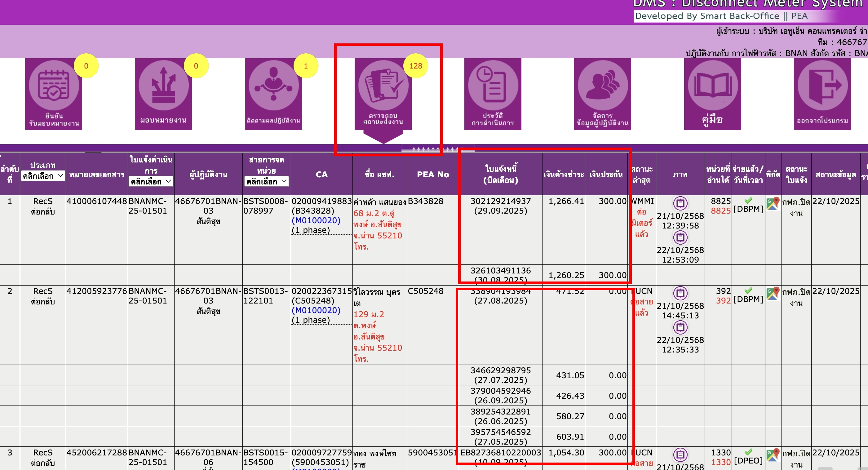The image size is (868, 470).
Task: Click the M0100020 link in row 2
Action: (x=316, y=310)
